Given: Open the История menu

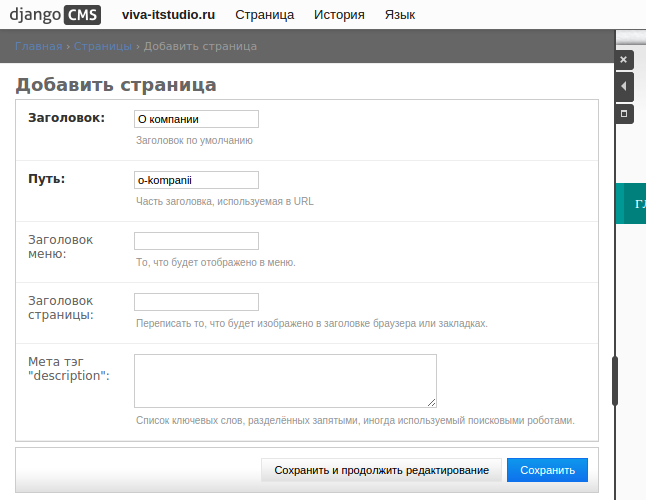Looking at the screenshot, I should 339,15.
